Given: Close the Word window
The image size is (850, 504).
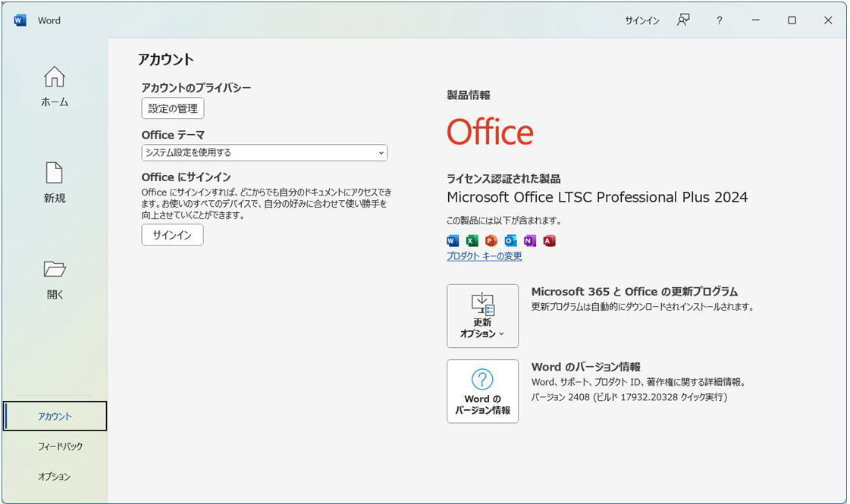Looking at the screenshot, I should pyautogui.click(x=828, y=20).
